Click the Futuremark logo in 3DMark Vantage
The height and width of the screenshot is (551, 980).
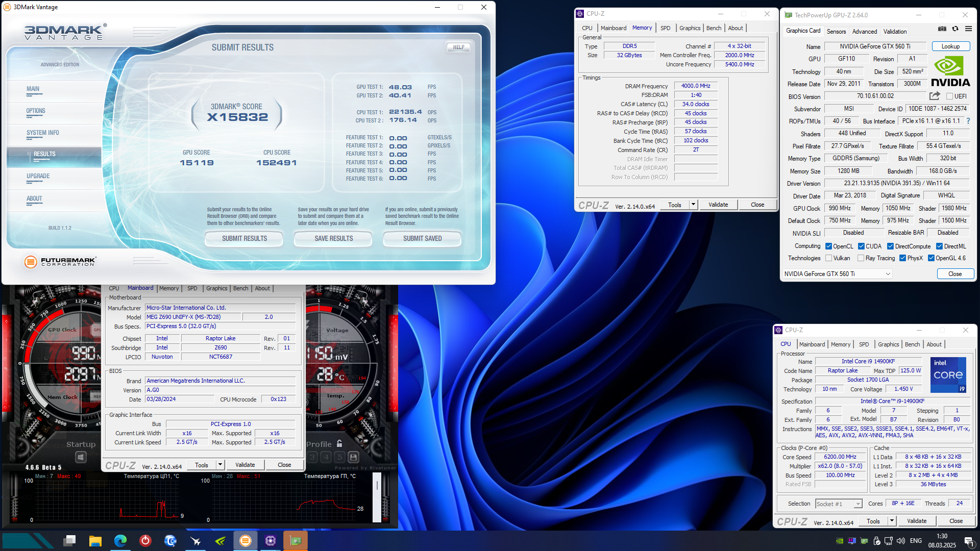point(60,262)
